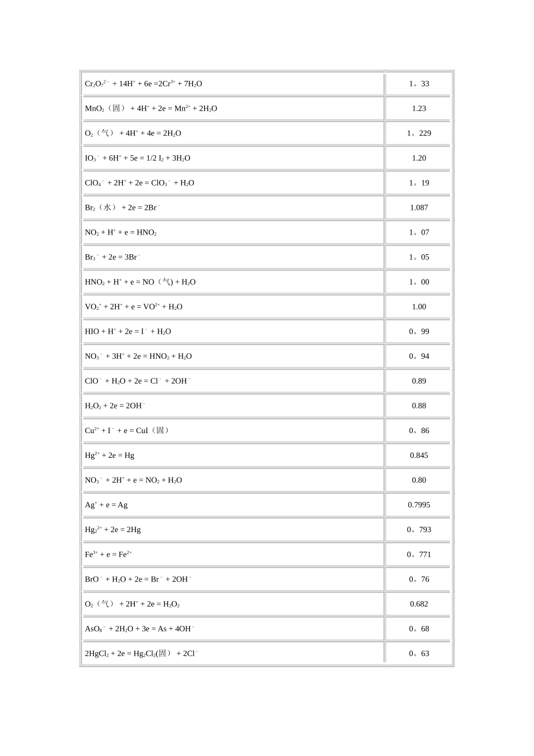Click the Ag+ + e = Ag reaction
534x756 pixels.
pos(106,505)
